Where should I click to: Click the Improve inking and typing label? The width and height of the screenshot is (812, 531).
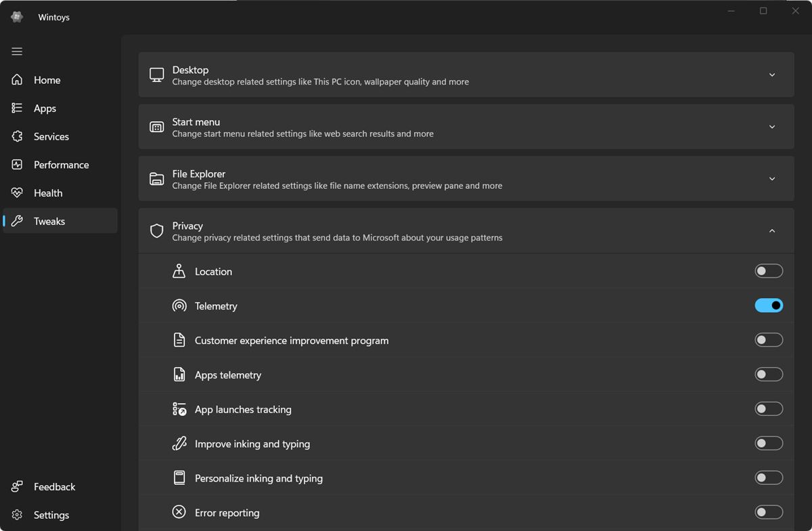point(252,444)
